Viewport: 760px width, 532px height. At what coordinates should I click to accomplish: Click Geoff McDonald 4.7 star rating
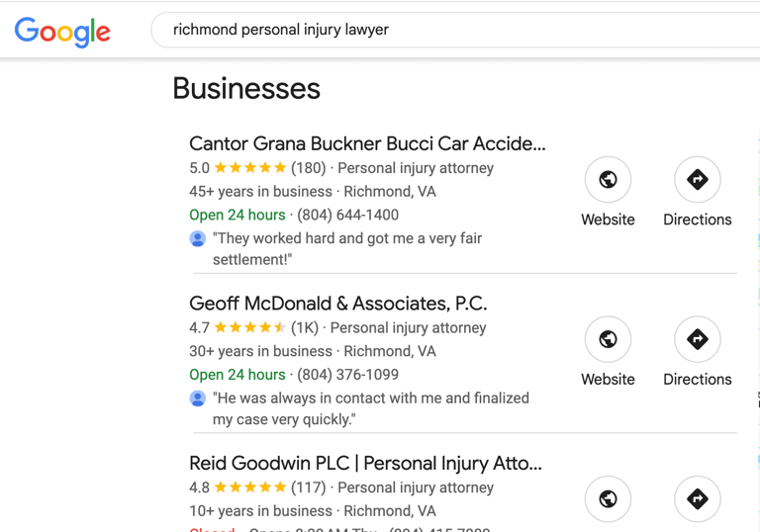pos(250,328)
